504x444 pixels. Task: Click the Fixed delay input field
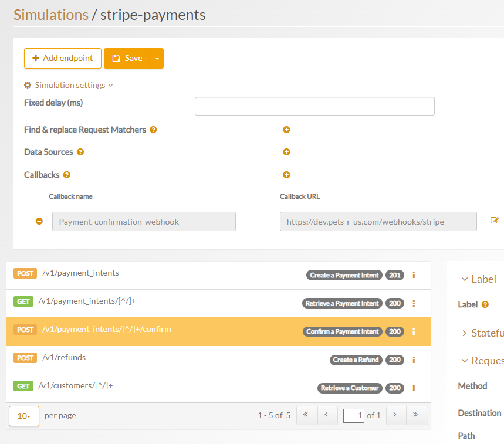[314, 106]
